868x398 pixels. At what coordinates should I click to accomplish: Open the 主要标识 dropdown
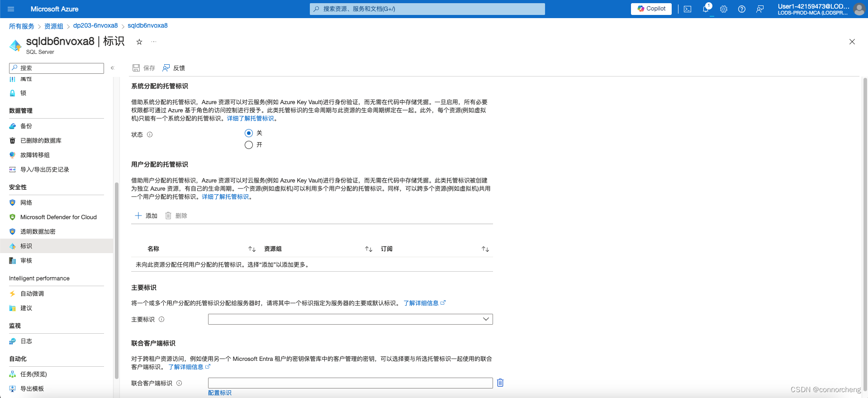point(351,319)
